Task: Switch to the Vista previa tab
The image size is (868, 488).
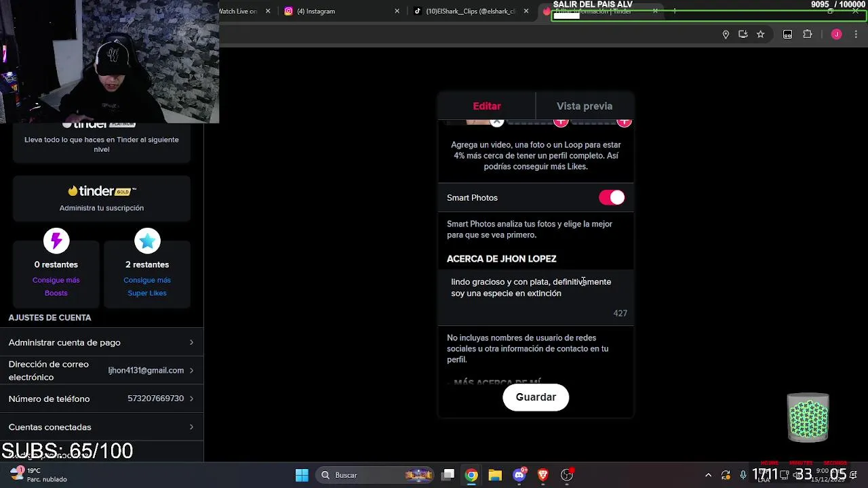Action: point(585,106)
